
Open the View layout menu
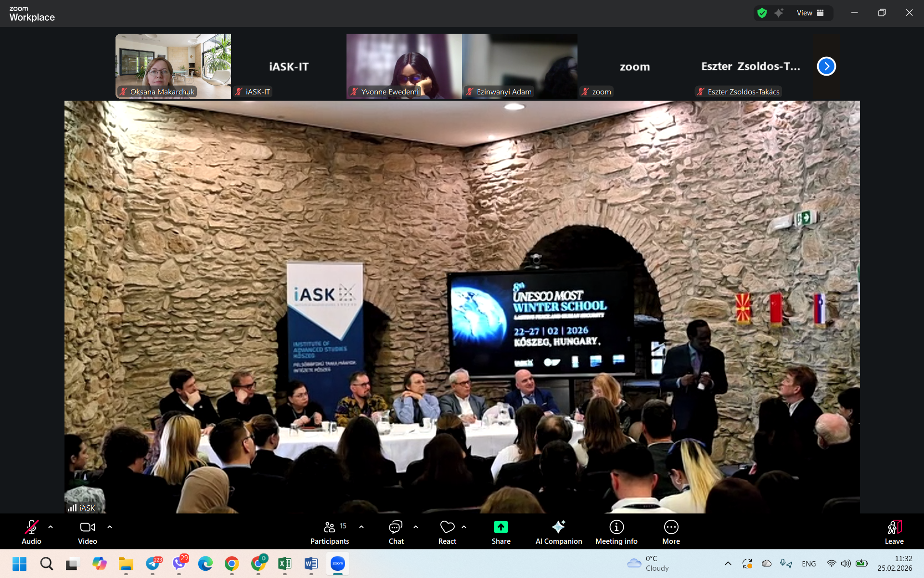pyautogui.click(x=810, y=13)
